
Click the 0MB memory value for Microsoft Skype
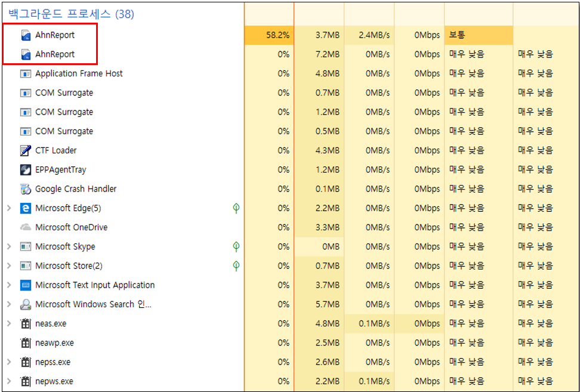331,246
